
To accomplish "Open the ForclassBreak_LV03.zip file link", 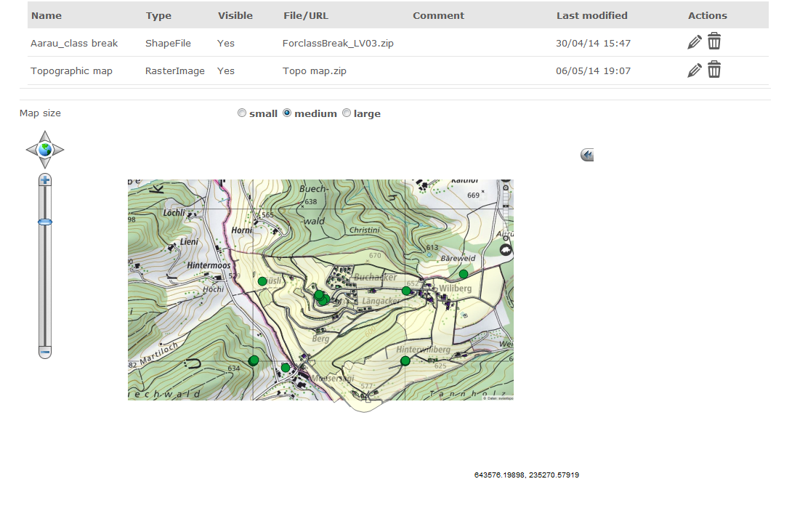I will pos(337,43).
